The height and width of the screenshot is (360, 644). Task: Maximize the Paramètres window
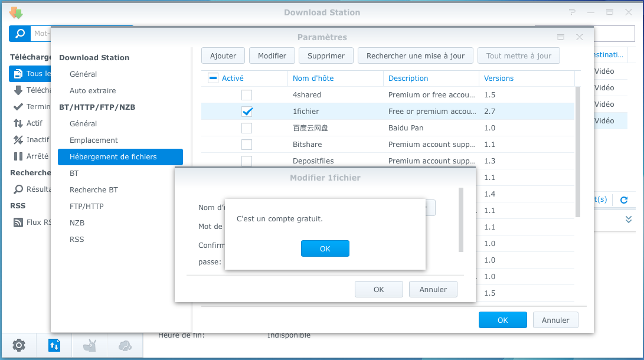(561, 37)
